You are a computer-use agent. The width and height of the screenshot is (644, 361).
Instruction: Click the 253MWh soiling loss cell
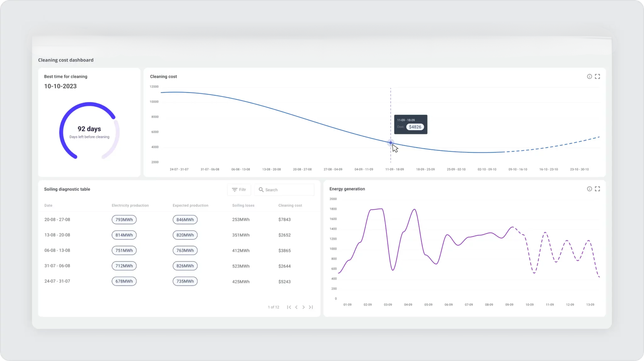[241, 220]
